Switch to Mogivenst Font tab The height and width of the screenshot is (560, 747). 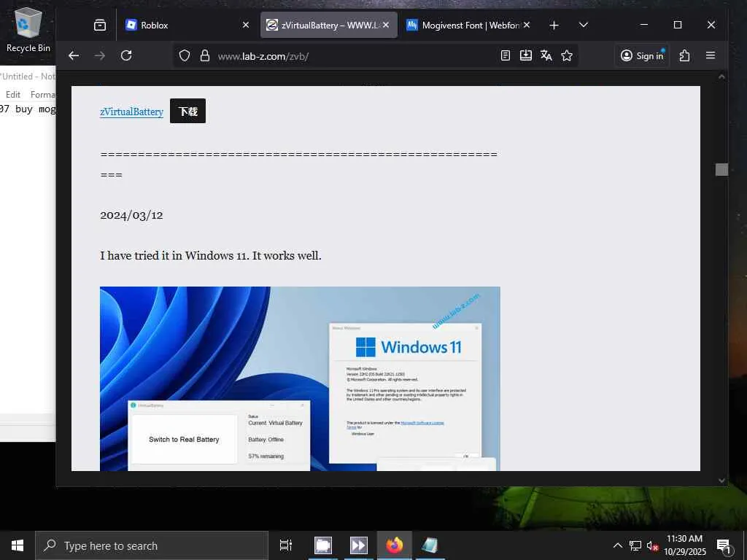[469, 26]
